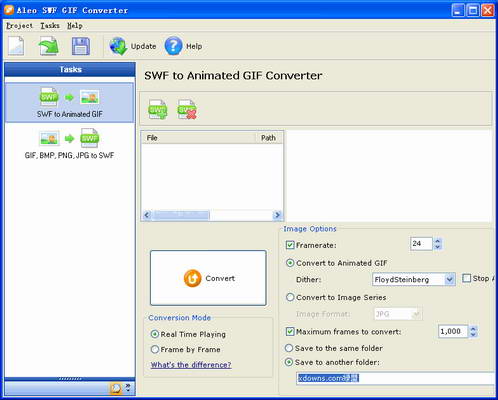Sort by the Path column header

coord(270,138)
